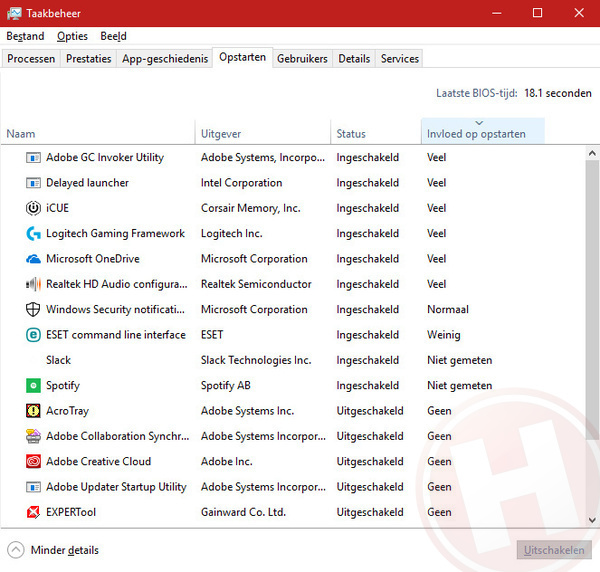The image size is (600, 572).
Task: Sort by the Status column header
Action: click(376, 134)
